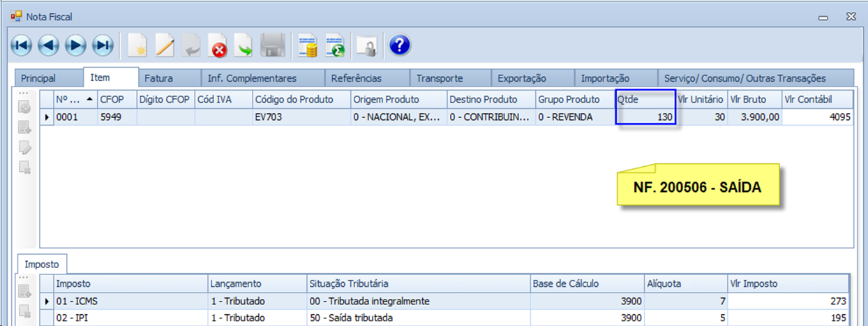The image size is (868, 326).
Task: Click the 0 - REVENDA cell
Action: 576,117
